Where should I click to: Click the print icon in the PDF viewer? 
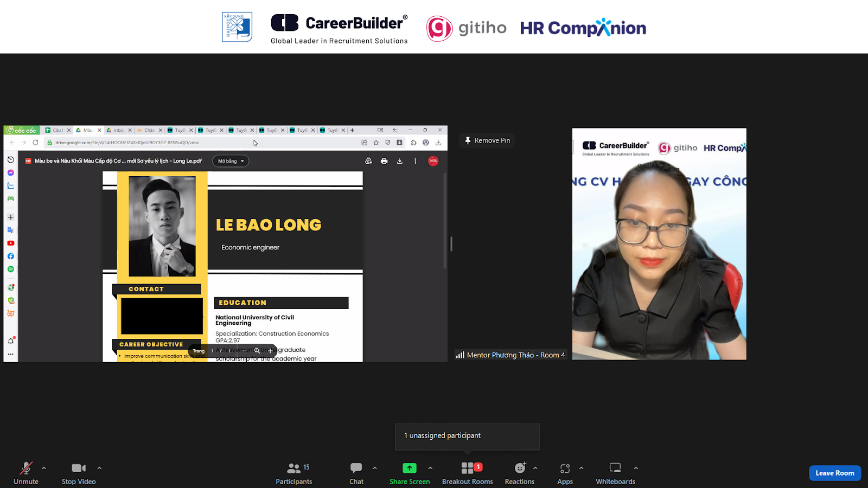coord(384,161)
